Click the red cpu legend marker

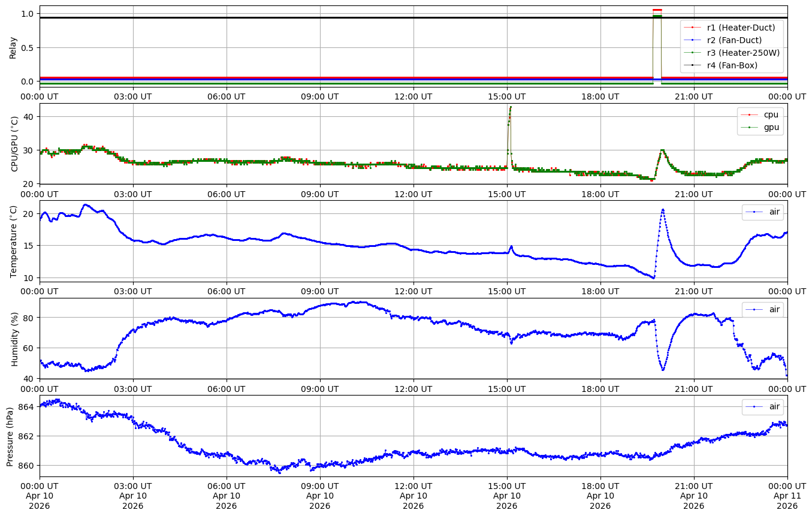pos(749,114)
